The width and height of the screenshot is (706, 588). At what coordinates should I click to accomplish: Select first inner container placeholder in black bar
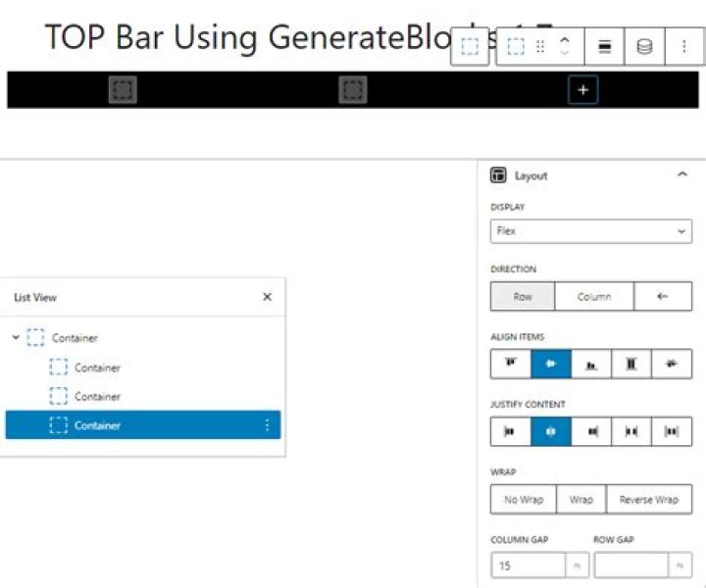(x=123, y=89)
